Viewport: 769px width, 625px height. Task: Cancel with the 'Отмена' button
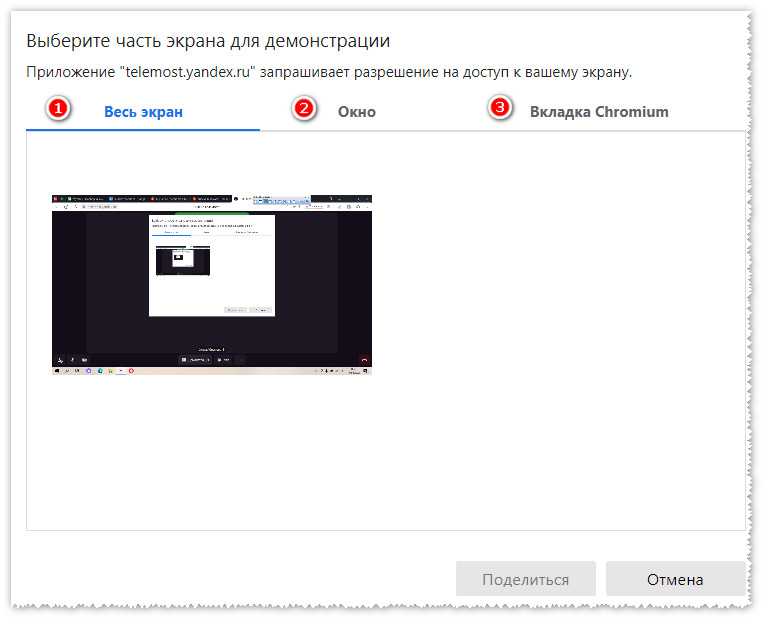pos(675,579)
